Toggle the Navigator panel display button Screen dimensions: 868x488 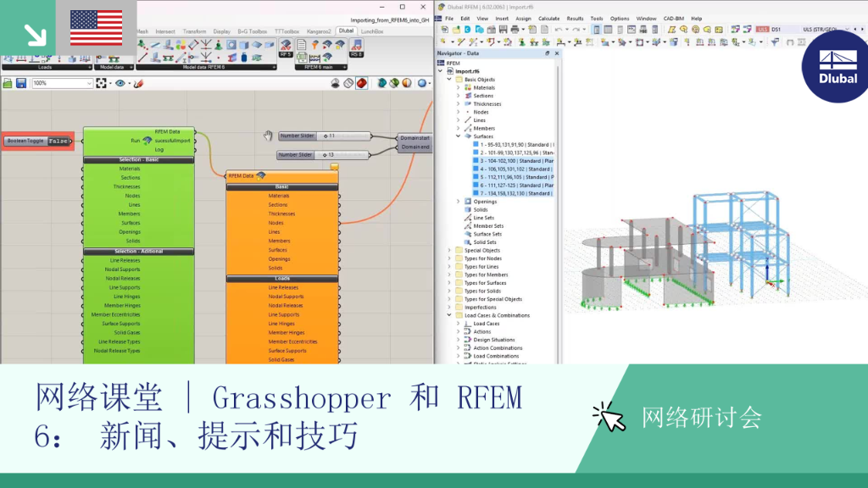pyautogui.click(x=596, y=30)
